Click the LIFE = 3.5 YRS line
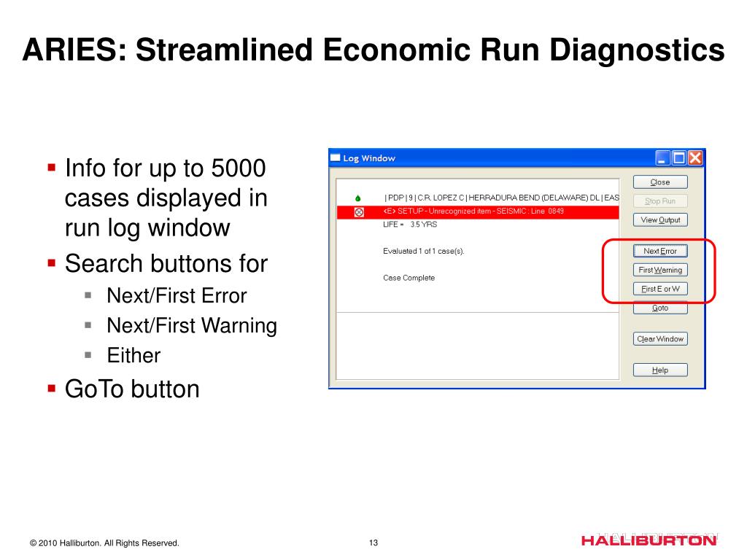The width and height of the screenshot is (747, 560). 410,225
